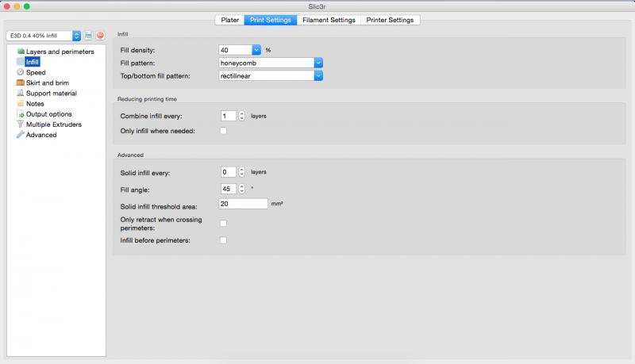Open the Multiple Extruders funnel icon

(x=21, y=125)
